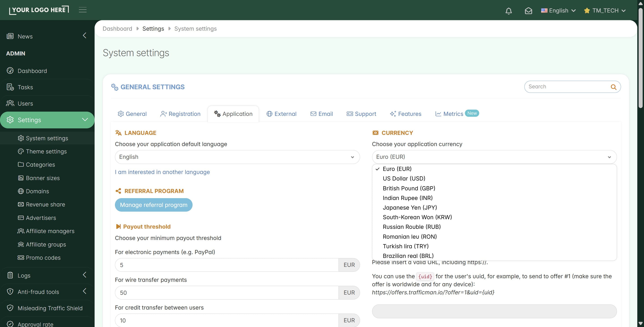Expand the Anti-fraud tools section chevron
This screenshot has height=327, width=644.
(85, 291)
